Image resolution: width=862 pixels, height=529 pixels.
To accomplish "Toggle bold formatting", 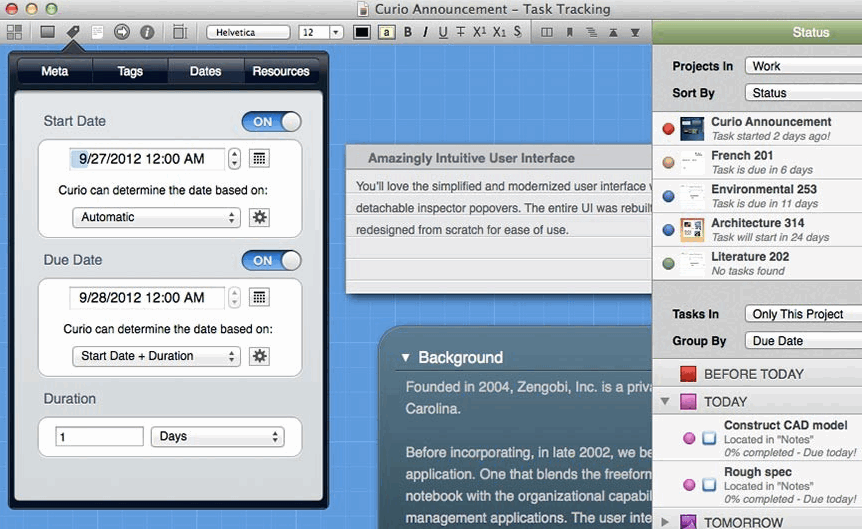I will click(407, 32).
